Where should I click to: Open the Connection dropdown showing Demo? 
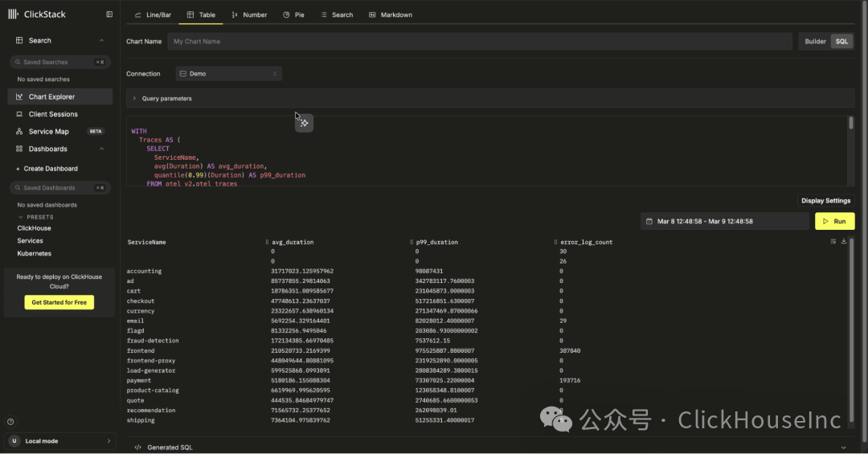228,74
